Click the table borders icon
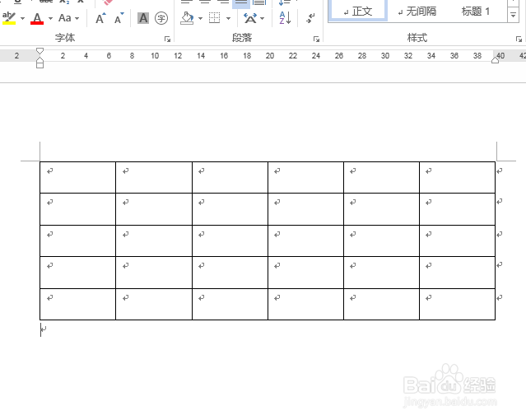This screenshot has height=420, width=526. pos(214,18)
